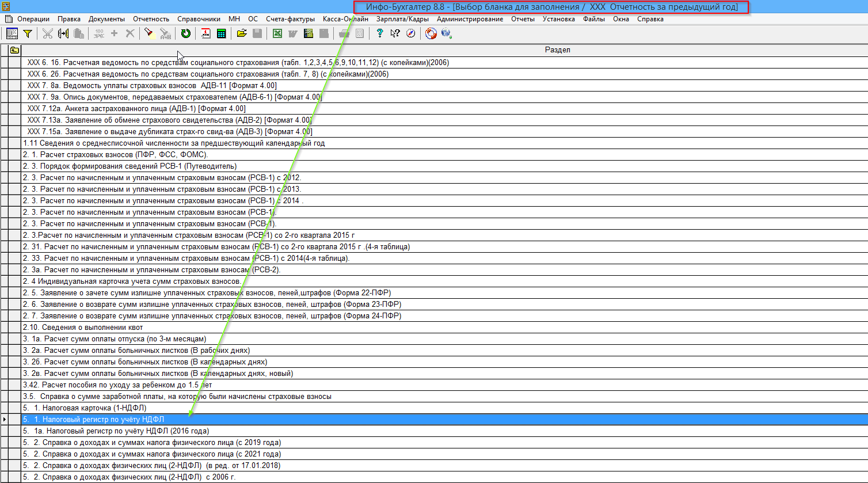Select the Форма 24-ПФР statement row
Screen dimensions: 868x483
[x=444, y=316]
